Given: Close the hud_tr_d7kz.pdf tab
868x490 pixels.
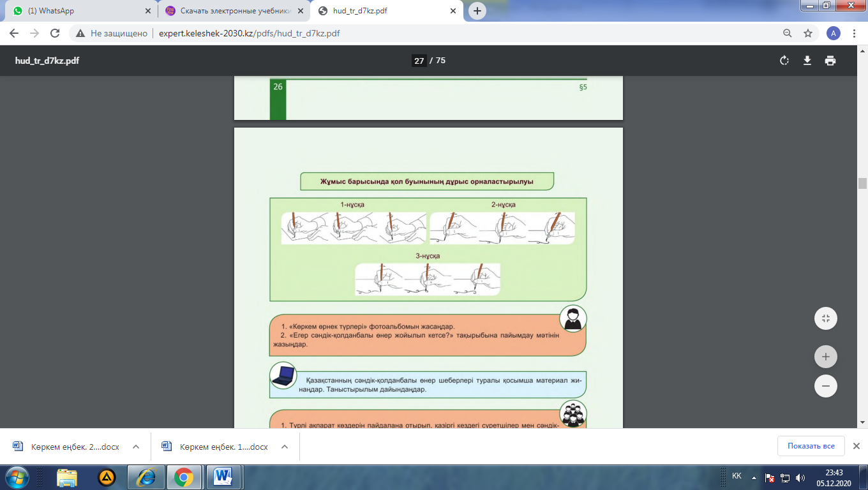Looking at the screenshot, I should pyautogui.click(x=453, y=11).
